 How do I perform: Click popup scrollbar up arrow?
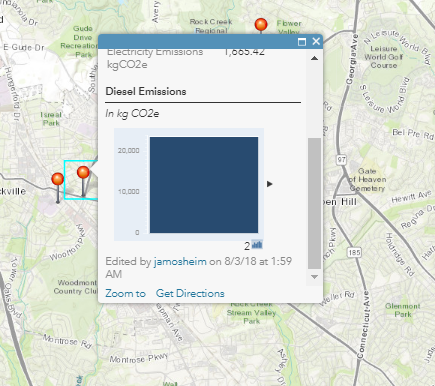point(314,58)
